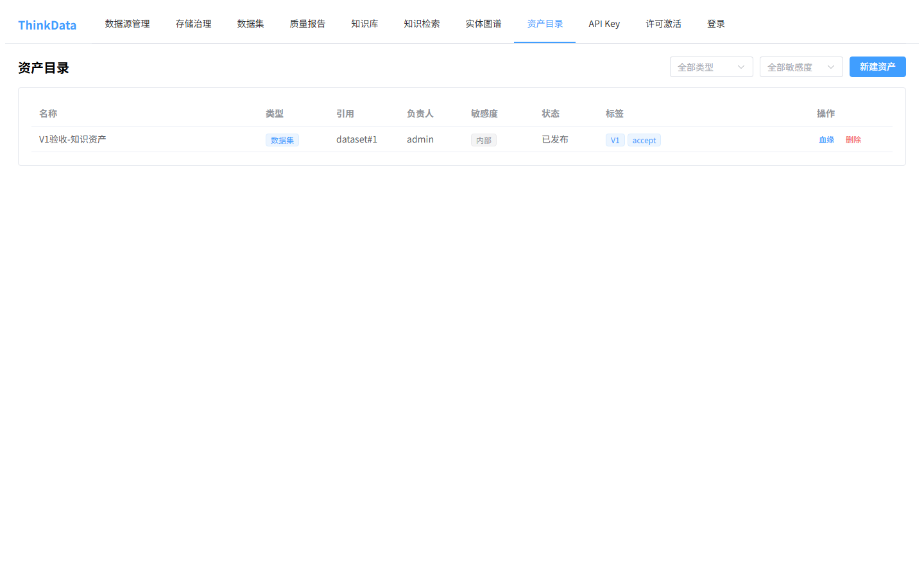Click the 数据集 type tag in the row
This screenshot has height=578, width=924.
tap(282, 140)
